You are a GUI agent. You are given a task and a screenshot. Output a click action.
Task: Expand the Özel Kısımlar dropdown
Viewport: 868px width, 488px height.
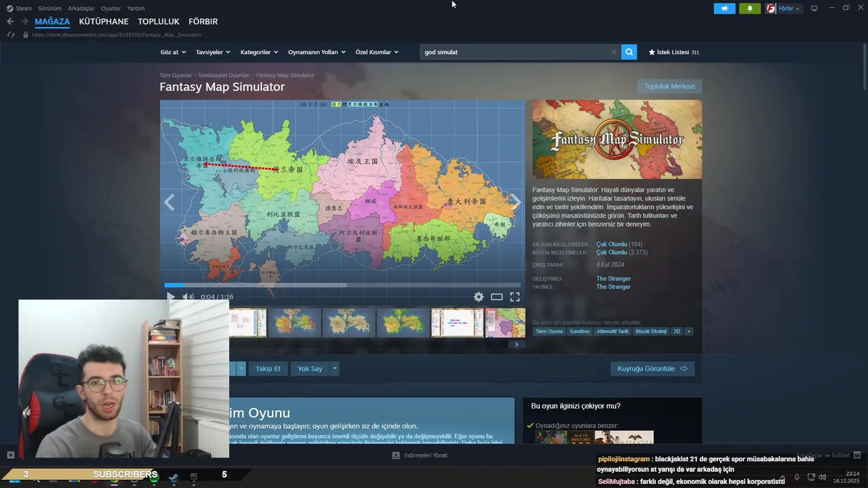377,52
